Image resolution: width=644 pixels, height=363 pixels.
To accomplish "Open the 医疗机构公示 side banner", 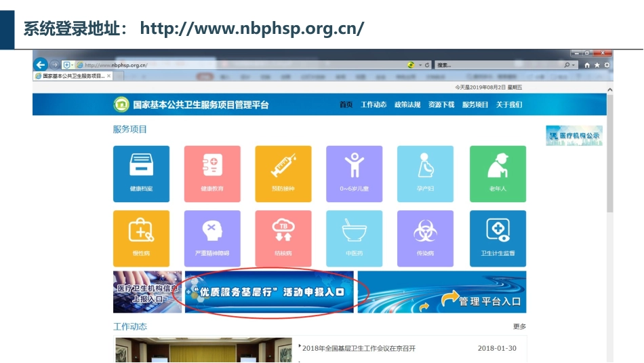I will (574, 136).
